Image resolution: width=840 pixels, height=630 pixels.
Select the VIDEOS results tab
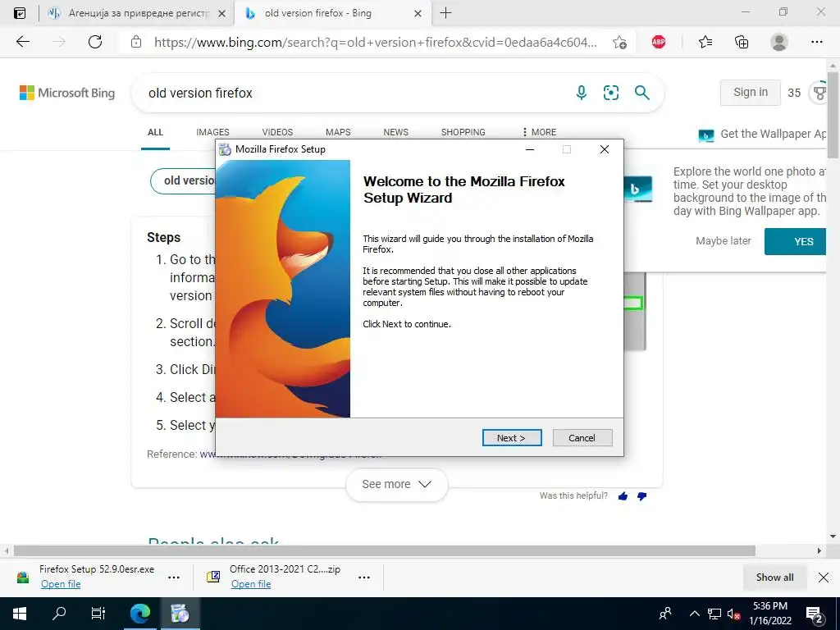click(x=277, y=132)
